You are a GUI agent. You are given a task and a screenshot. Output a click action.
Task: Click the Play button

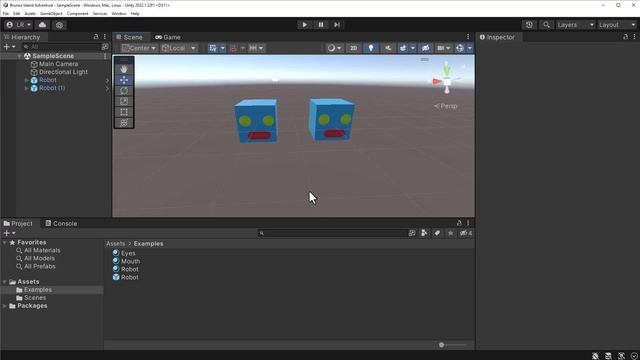coord(304,25)
